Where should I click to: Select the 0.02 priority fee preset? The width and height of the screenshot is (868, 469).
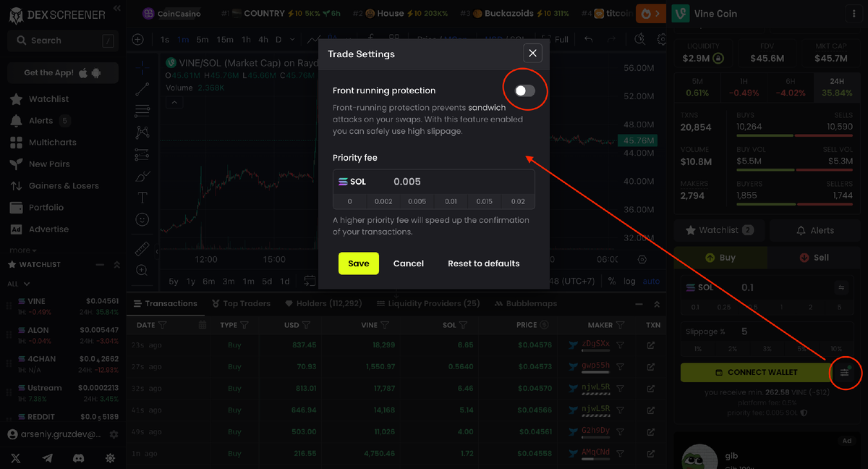coord(518,202)
